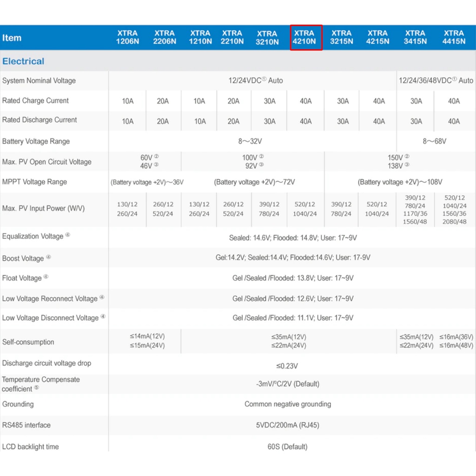The image size is (476, 476).
Task: Click the -3mV/°C/2V (Default) value
Action: pos(287,384)
